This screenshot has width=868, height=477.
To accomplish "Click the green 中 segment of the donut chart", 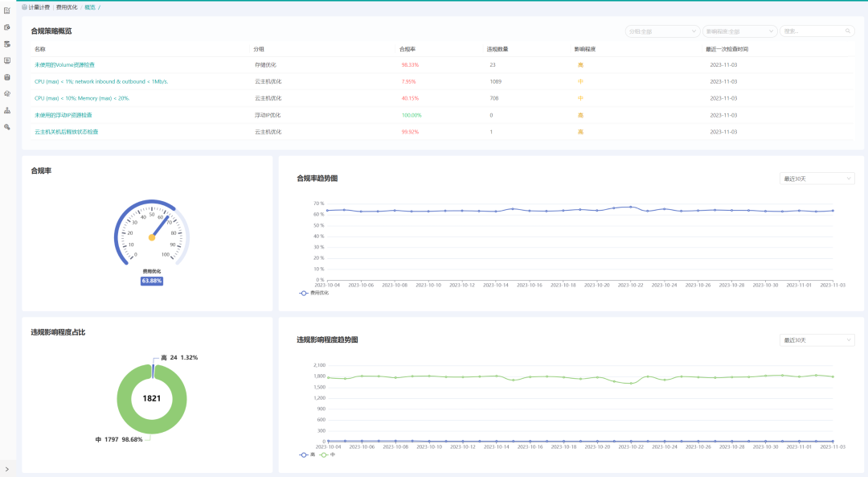I will [x=152, y=426].
